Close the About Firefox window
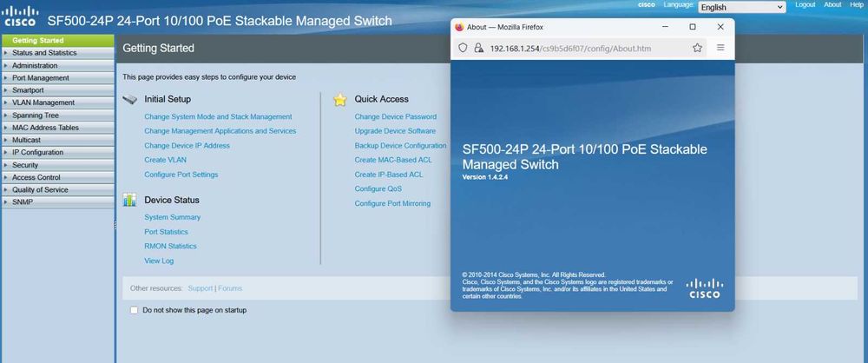This screenshot has height=363, width=868. [x=720, y=27]
